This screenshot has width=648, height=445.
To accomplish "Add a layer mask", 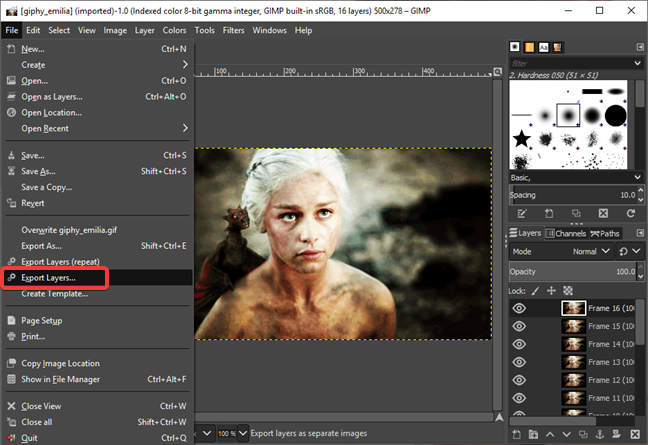I will point(617,434).
